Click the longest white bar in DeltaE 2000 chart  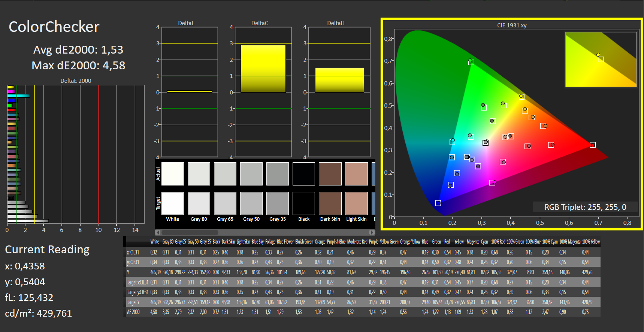click(28, 221)
